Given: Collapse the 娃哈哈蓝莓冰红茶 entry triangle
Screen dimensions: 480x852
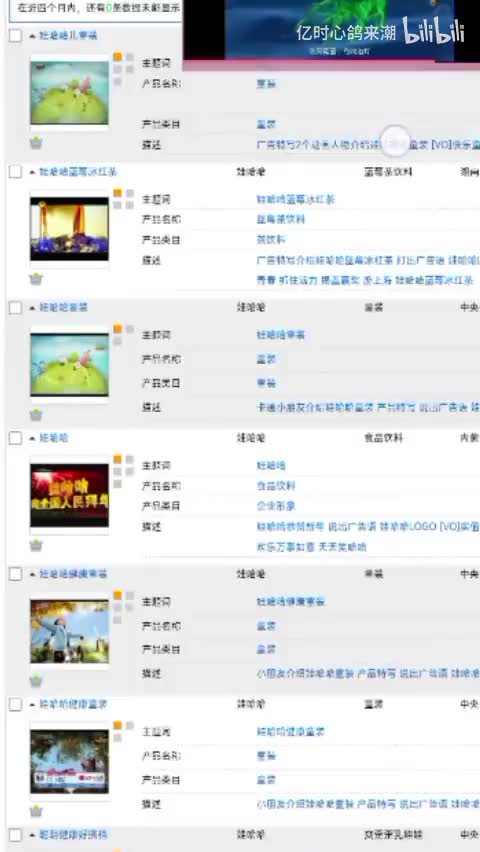Looking at the screenshot, I should (33, 172).
